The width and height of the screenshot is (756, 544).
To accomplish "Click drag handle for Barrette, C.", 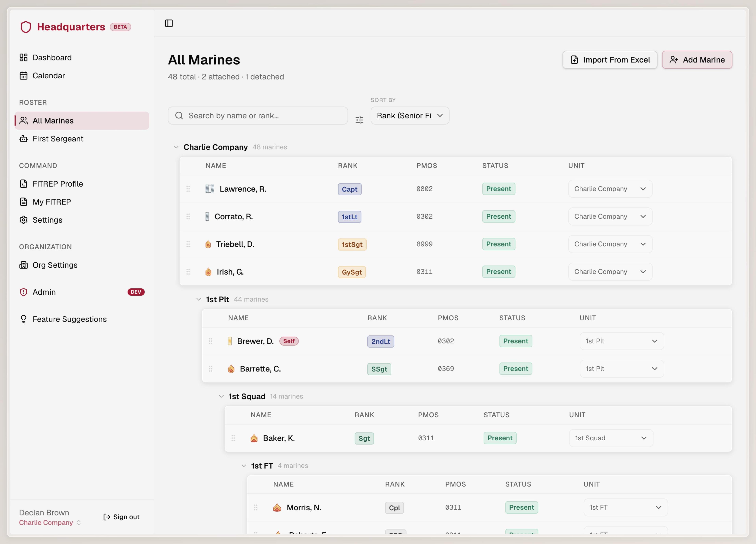I will pyautogui.click(x=211, y=369).
